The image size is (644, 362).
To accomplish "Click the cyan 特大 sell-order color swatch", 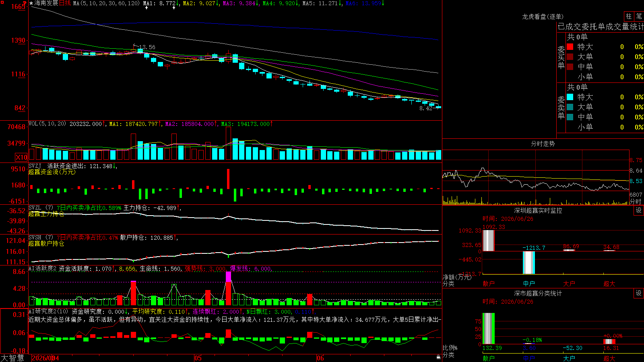I will 570,97.
